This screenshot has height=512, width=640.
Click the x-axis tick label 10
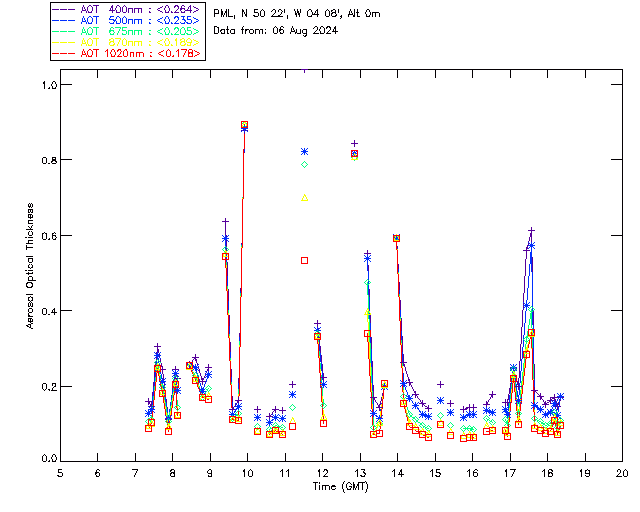pos(247,473)
